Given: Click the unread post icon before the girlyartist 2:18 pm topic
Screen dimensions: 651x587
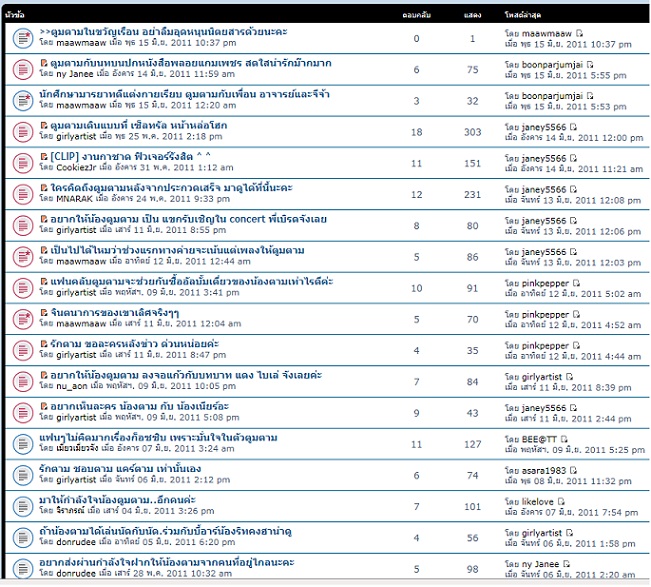Looking at the screenshot, I should point(44,125).
